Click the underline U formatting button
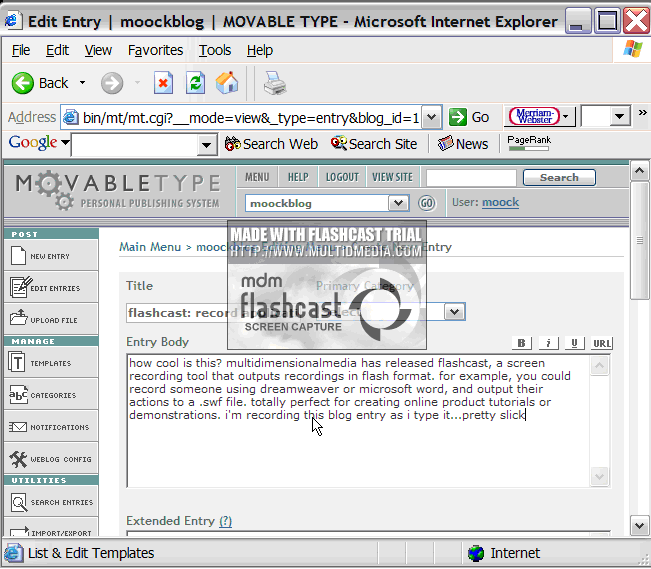Image resolution: width=651 pixels, height=569 pixels. click(574, 343)
